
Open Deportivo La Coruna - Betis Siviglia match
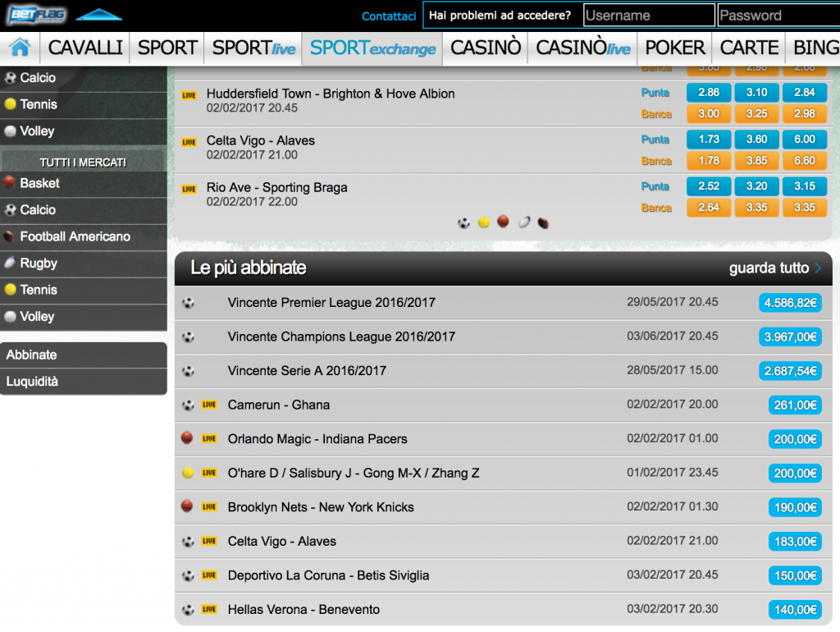point(328,575)
